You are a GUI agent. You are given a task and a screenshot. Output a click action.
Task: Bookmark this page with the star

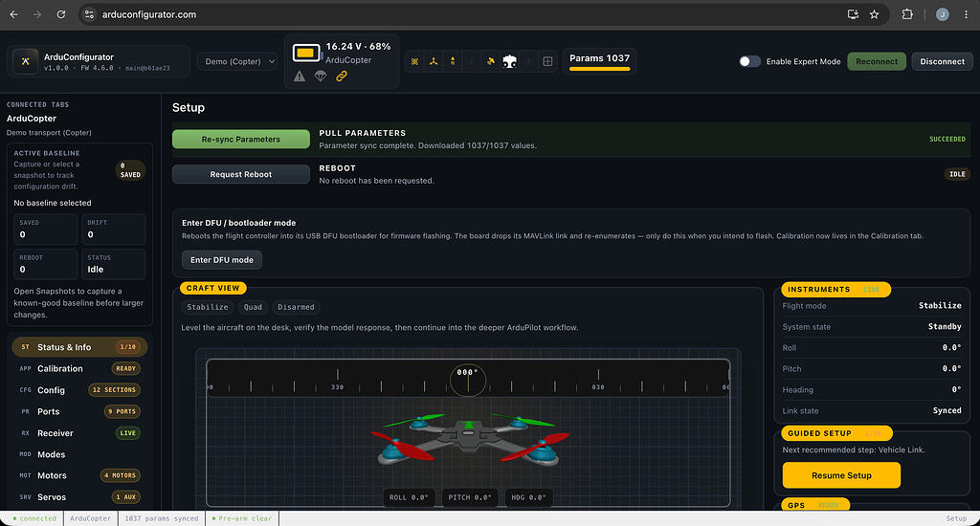[x=875, y=14]
